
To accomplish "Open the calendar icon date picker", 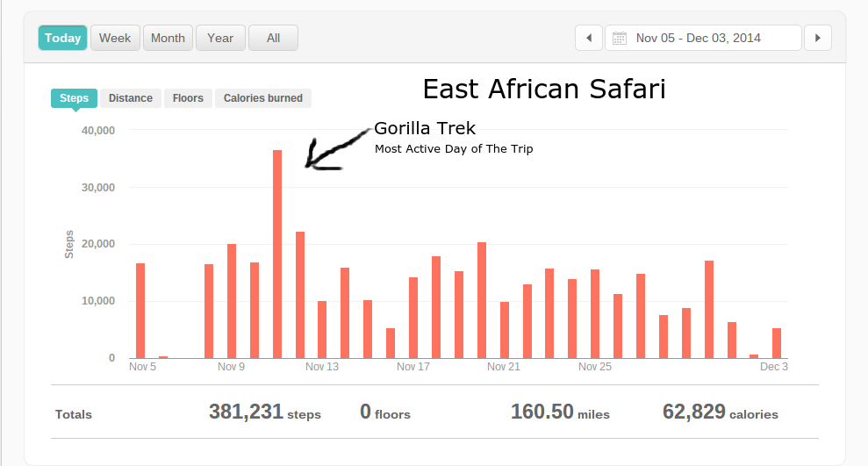I will coord(620,38).
